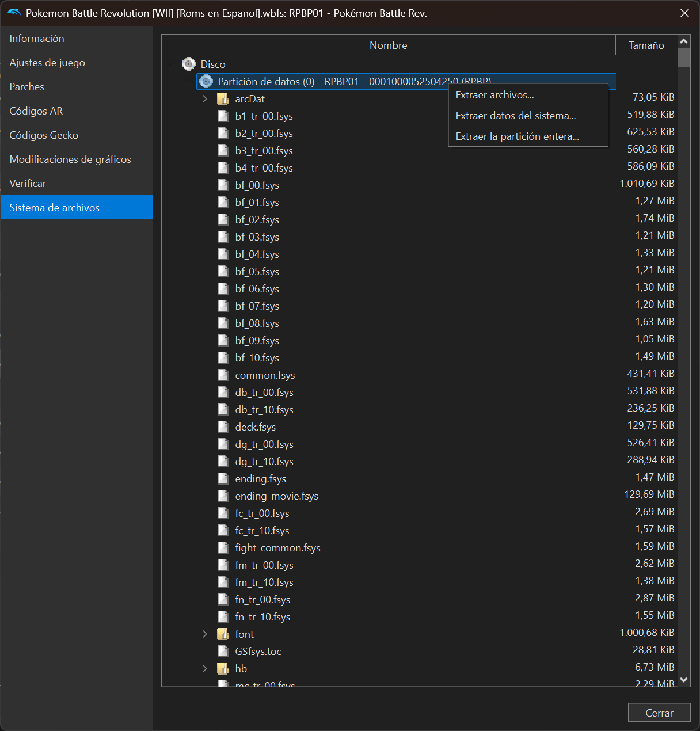Click the 129,69 MiB size value
The width and height of the screenshot is (700, 731).
click(x=649, y=494)
